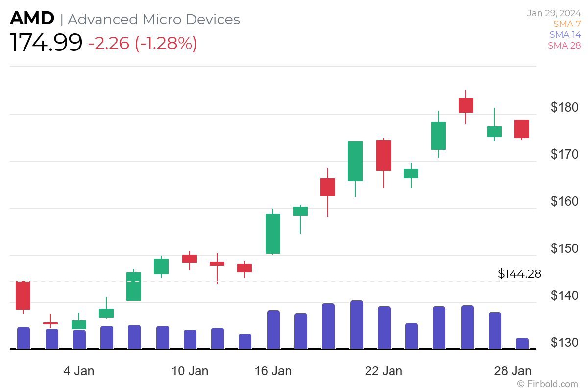Select the tallest green candlestick near 16 Jan
This screenshot has width=588, height=392.
click(x=272, y=233)
